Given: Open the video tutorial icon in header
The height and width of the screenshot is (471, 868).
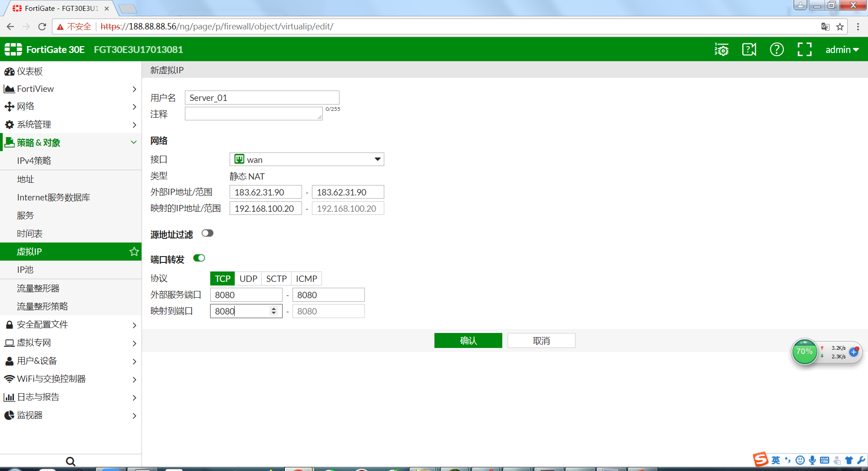Looking at the screenshot, I should tap(749, 49).
